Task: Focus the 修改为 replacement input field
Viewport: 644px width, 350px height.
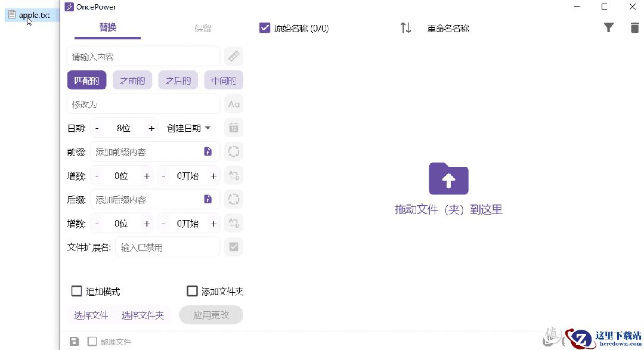Action: (x=143, y=104)
